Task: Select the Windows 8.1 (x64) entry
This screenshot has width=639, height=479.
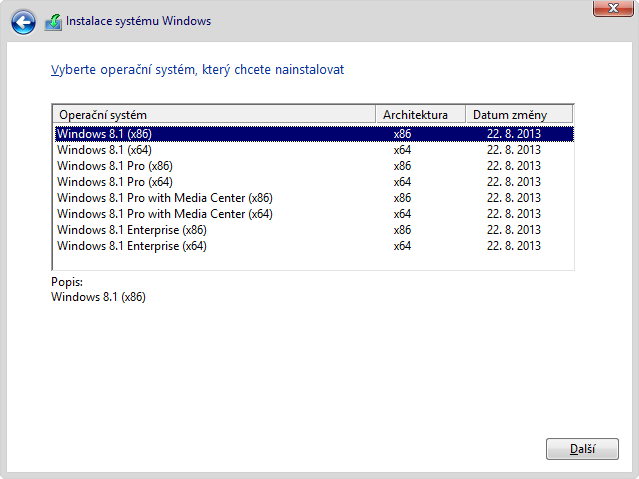Action: coord(104,149)
